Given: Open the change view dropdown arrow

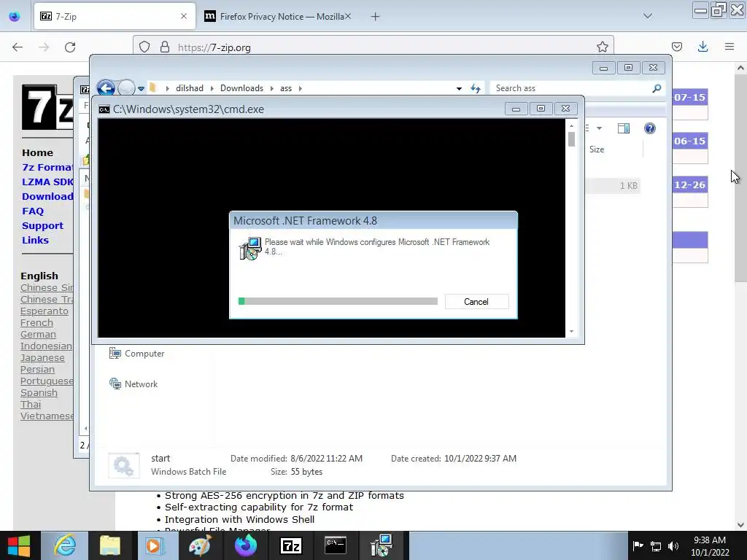Looking at the screenshot, I should pos(600,128).
